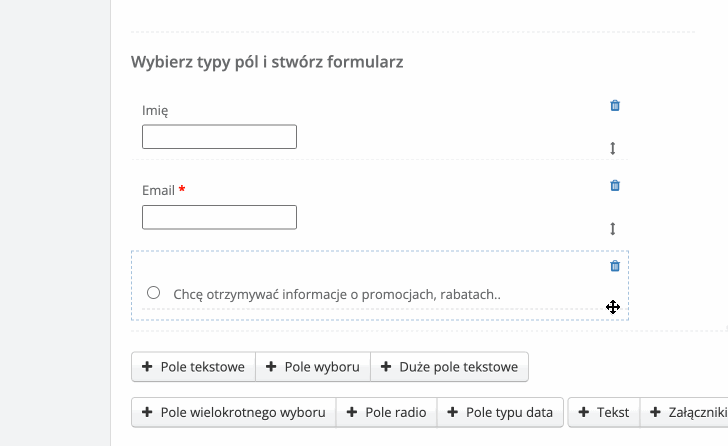
Task: Add a Pole radio field
Action: pos(387,412)
